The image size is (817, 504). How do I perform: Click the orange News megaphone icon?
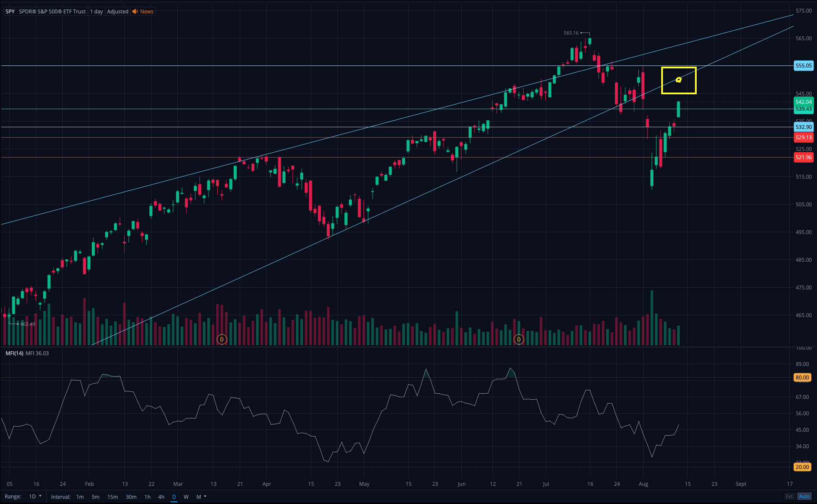click(135, 12)
